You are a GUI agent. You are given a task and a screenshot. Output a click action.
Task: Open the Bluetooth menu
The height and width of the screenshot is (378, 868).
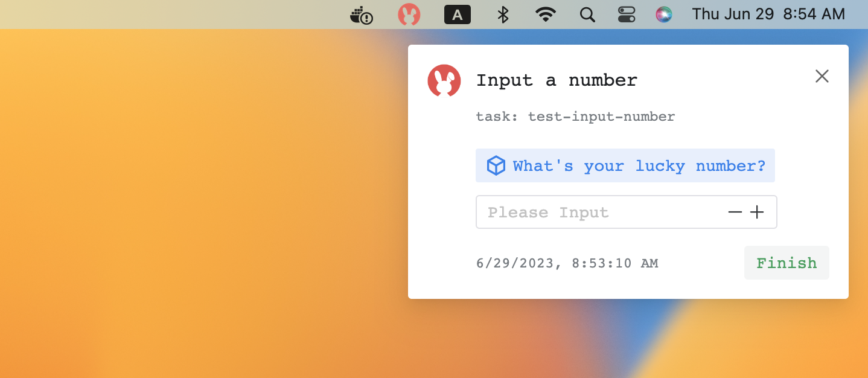point(503,14)
